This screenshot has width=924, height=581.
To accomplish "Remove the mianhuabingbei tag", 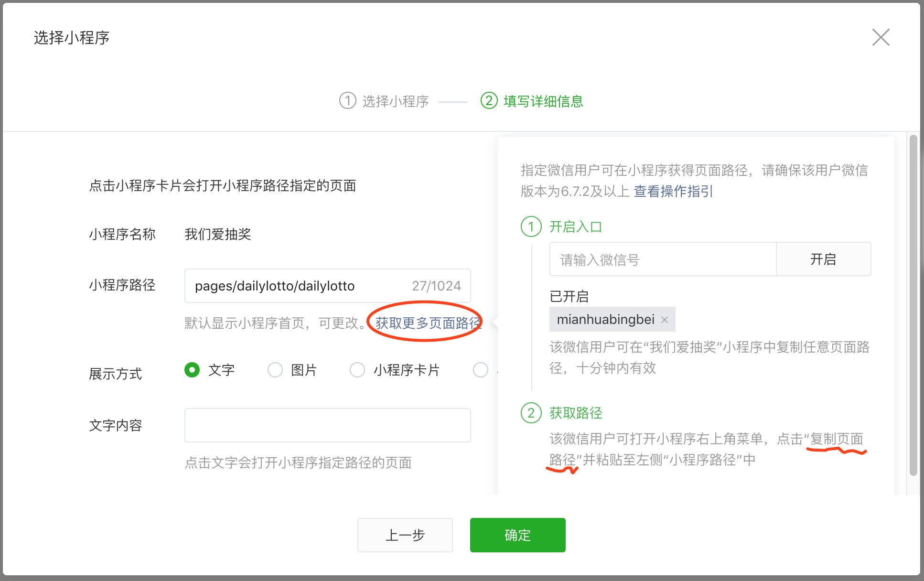I will point(664,320).
